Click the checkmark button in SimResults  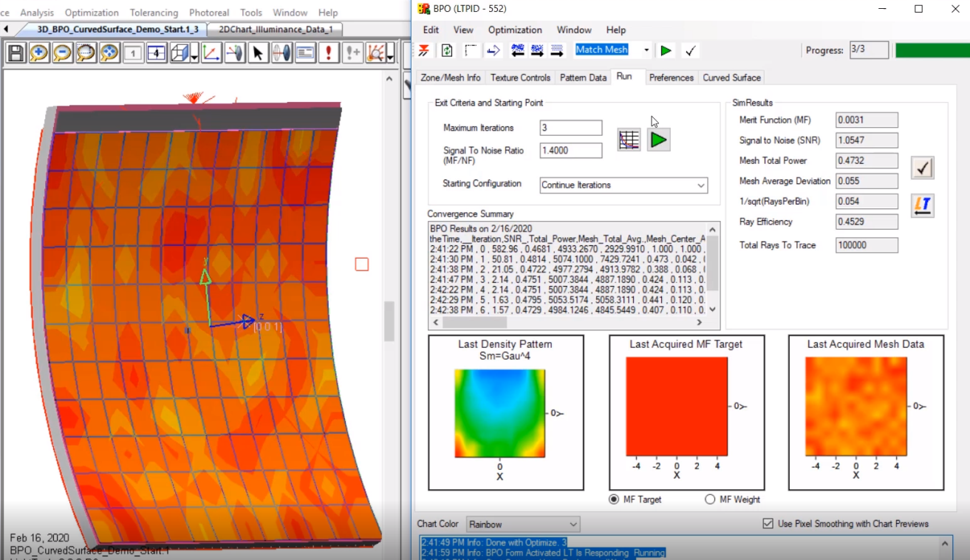922,168
